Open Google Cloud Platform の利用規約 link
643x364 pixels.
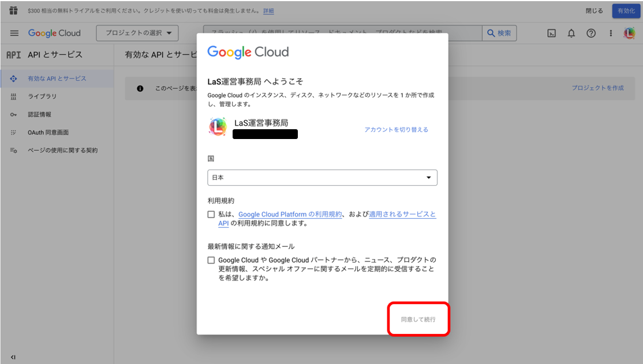(x=290, y=215)
